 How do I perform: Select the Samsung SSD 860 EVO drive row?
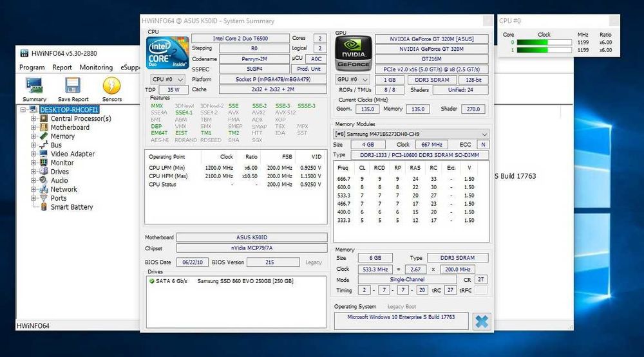pyautogui.click(x=236, y=281)
